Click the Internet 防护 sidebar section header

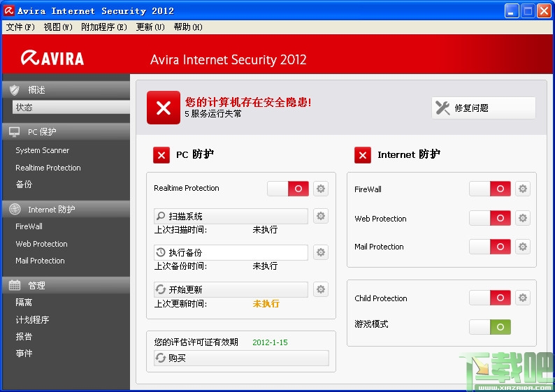66,209
